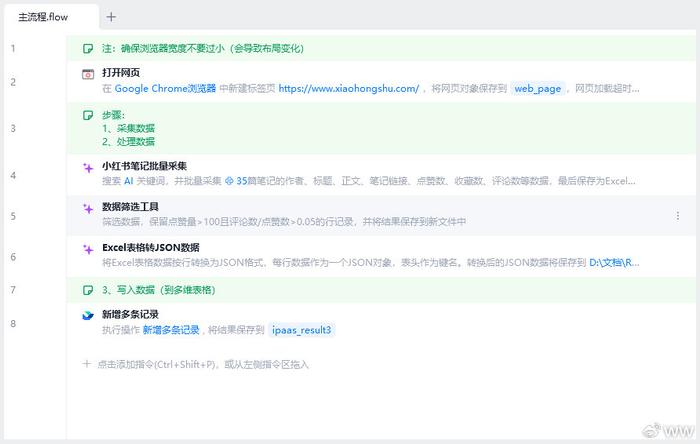Select the ipaas_result3 variable tag

click(301, 330)
